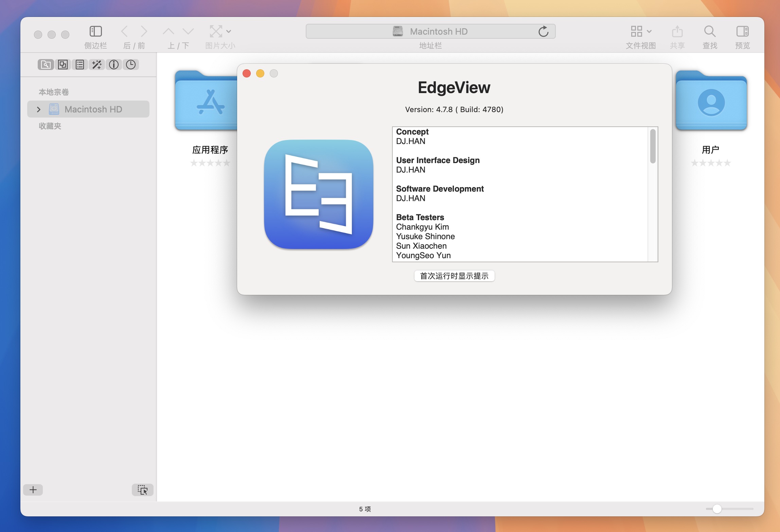The width and height of the screenshot is (780, 532).
Task: Click the Version 4.7.8 build text
Action: (x=454, y=109)
